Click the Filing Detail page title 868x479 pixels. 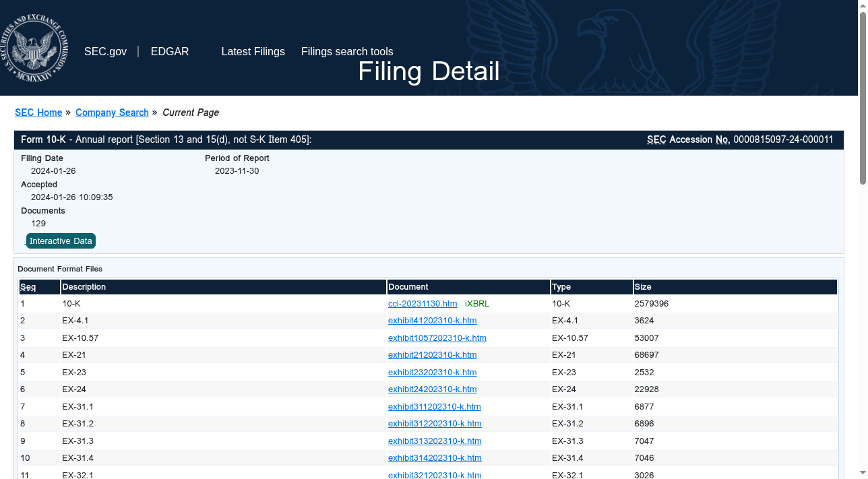coord(429,71)
